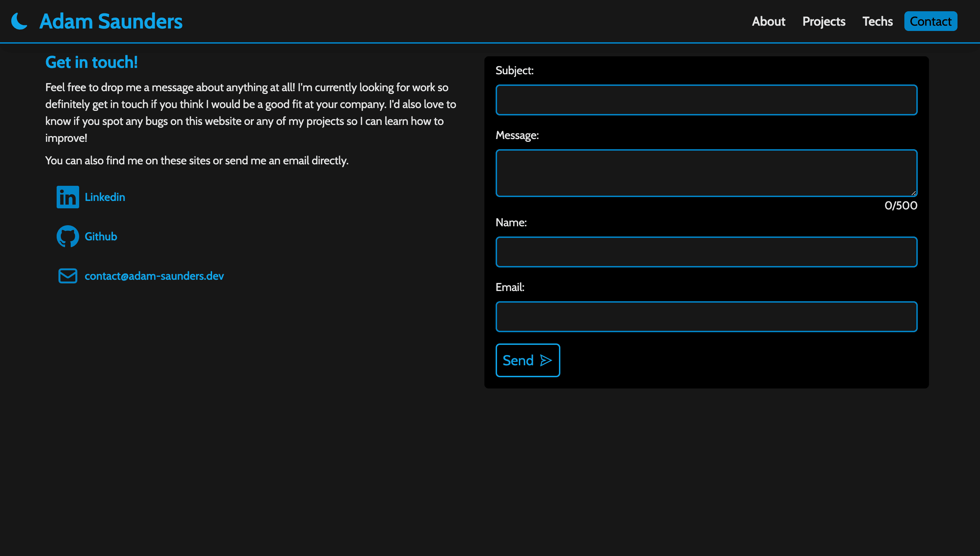Image resolution: width=980 pixels, height=556 pixels.
Task: Click the LinkedIn icon
Action: coord(67,197)
